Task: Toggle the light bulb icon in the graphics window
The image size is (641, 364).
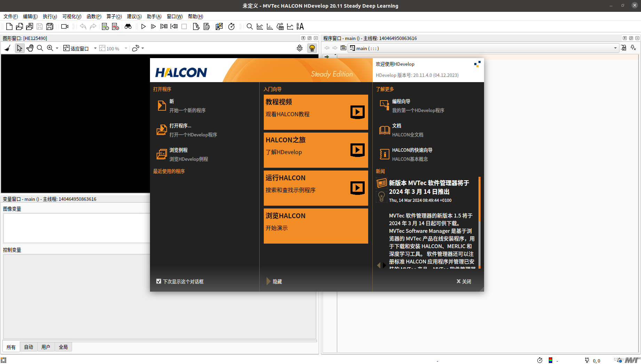Action: coord(312,48)
